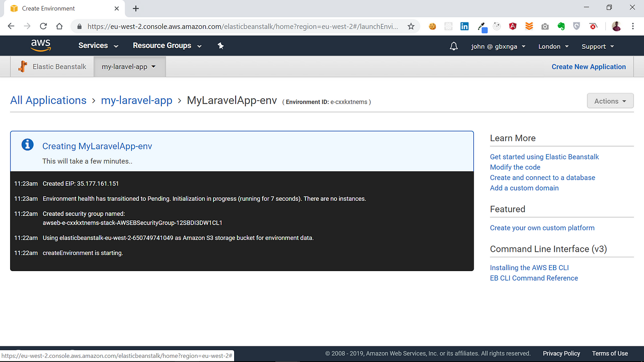Screen dimensions: 644x362
Task: Open the Modify the code link
Action: tap(515, 167)
